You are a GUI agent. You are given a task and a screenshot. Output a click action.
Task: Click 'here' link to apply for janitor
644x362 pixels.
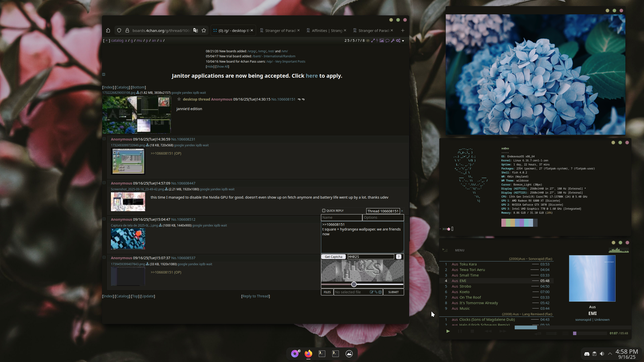(312, 76)
